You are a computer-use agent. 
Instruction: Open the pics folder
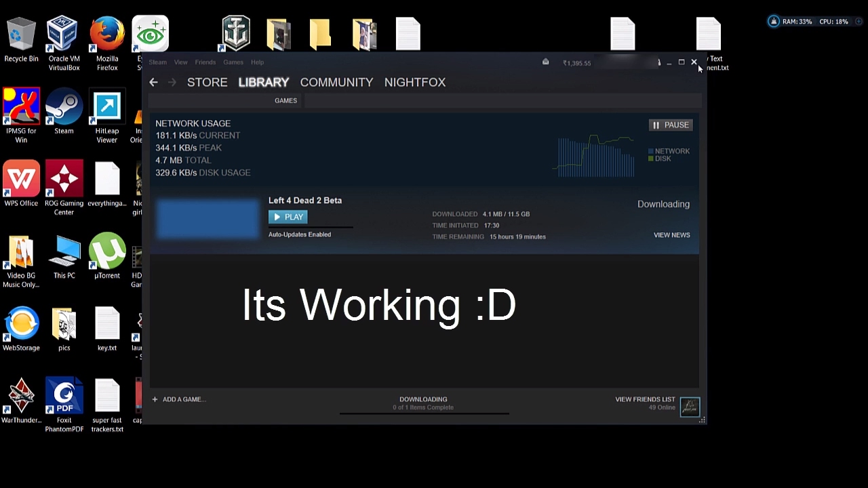click(x=64, y=329)
